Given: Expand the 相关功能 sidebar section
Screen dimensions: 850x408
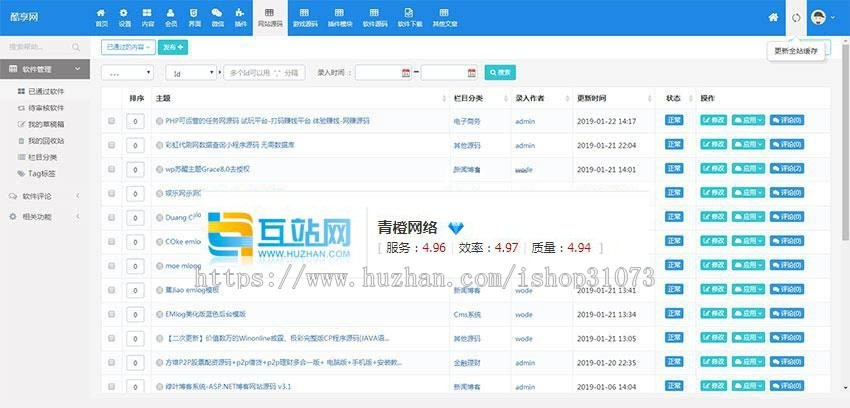Looking at the screenshot, I should (x=45, y=217).
